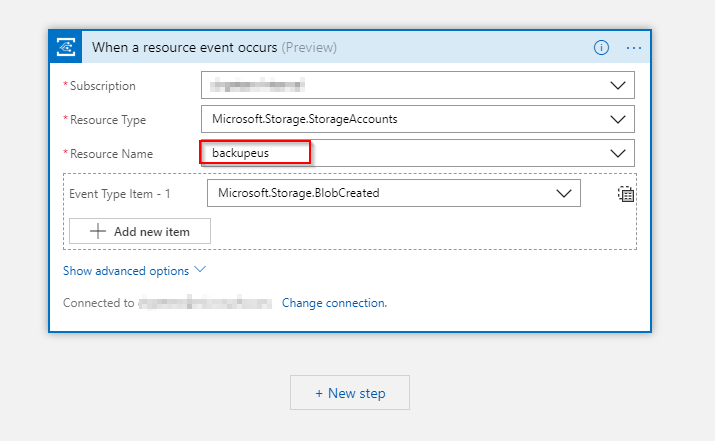715x441 pixels.
Task: Click the New step button
Action: point(350,393)
